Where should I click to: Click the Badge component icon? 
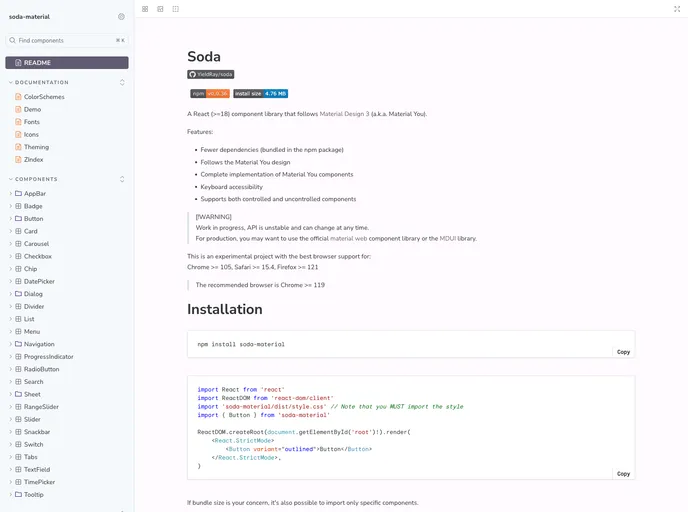pyautogui.click(x=18, y=206)
